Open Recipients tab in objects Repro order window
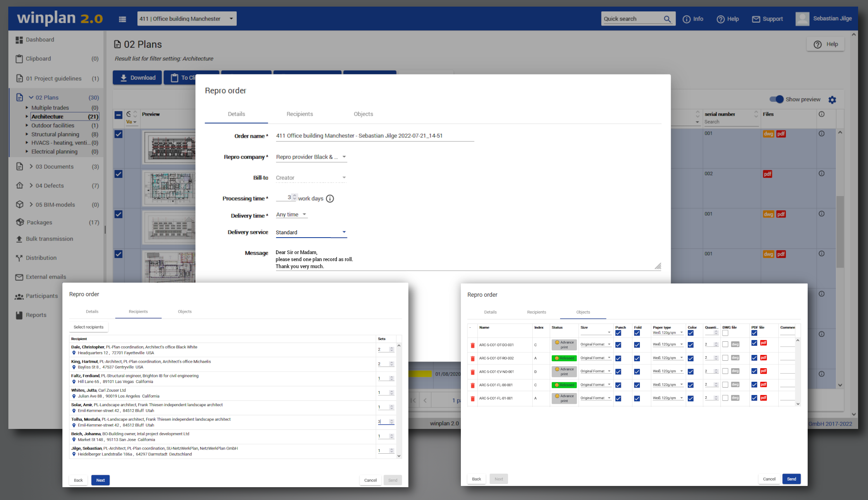868x500 pixels. tap(537, 312)
